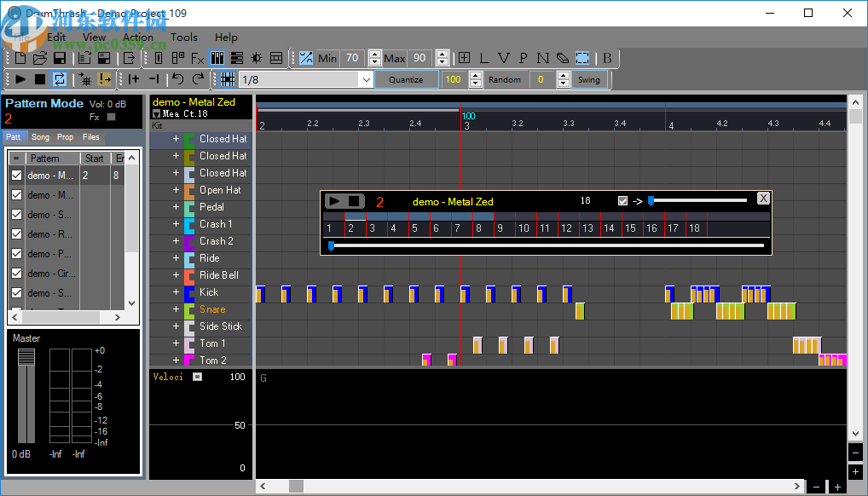
Task: Toggle the loop playback icon
Action: (60, 79)
